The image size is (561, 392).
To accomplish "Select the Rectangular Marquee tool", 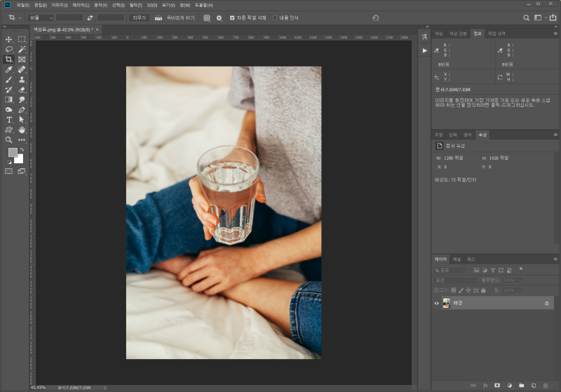I will click(22, 39).
